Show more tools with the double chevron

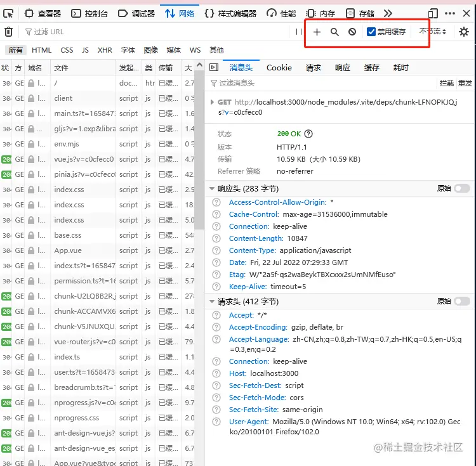pyautogui.click(x=388, y=14)
